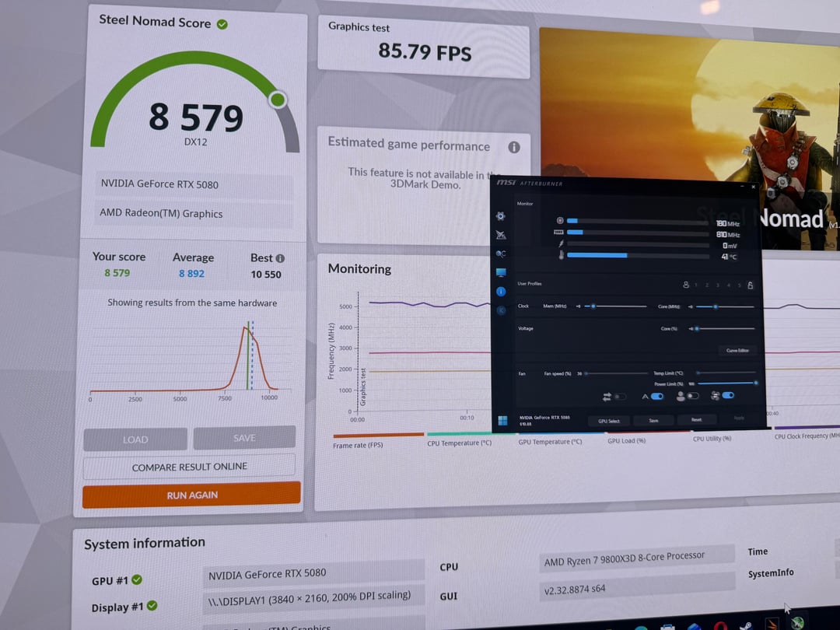Click the profile lock icon in Afterburner
The image size is (840, 630).
tap(751, 285)
